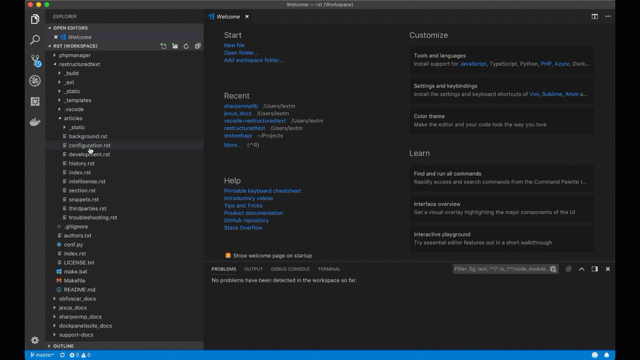Open editor More Actions ellipsis menu
640x360 pixels.
[608, 16]
